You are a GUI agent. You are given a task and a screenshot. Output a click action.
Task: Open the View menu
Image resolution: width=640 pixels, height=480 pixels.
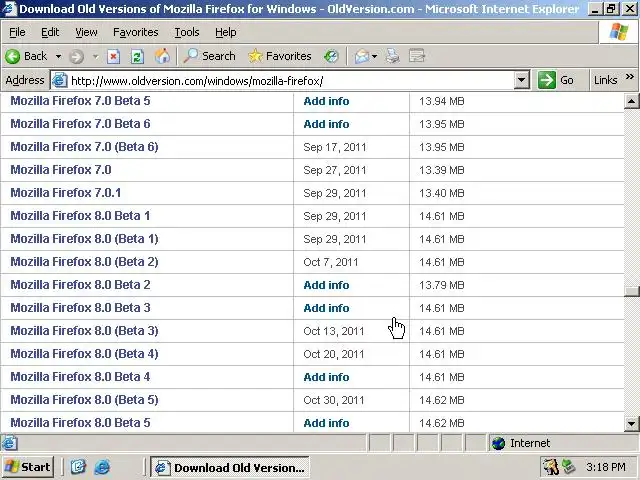pos(86,32)
